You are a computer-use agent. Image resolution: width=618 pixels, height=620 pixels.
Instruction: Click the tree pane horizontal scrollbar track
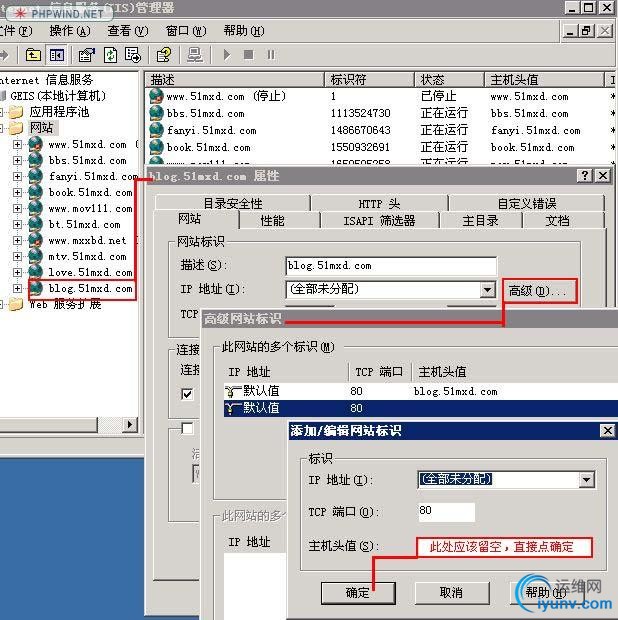tap(110, 425)
